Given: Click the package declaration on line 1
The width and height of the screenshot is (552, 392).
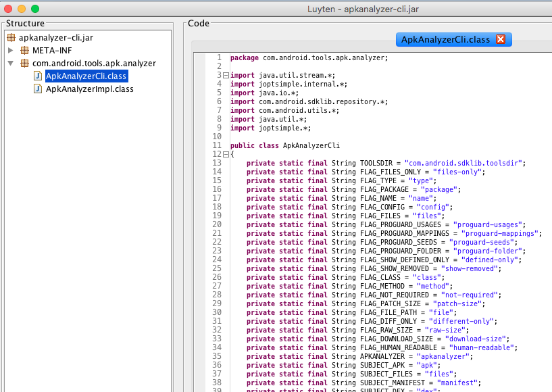Looking at the screenshot, I should (309, 57).
